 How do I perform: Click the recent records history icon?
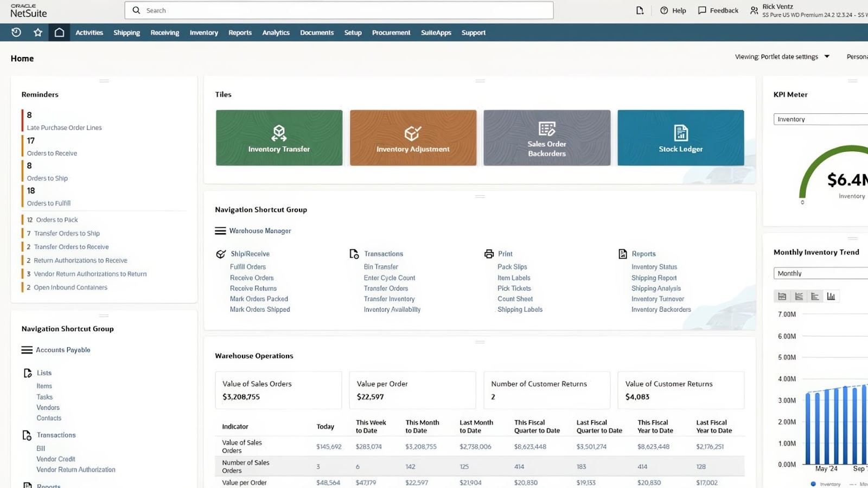[x=16, y=33]
